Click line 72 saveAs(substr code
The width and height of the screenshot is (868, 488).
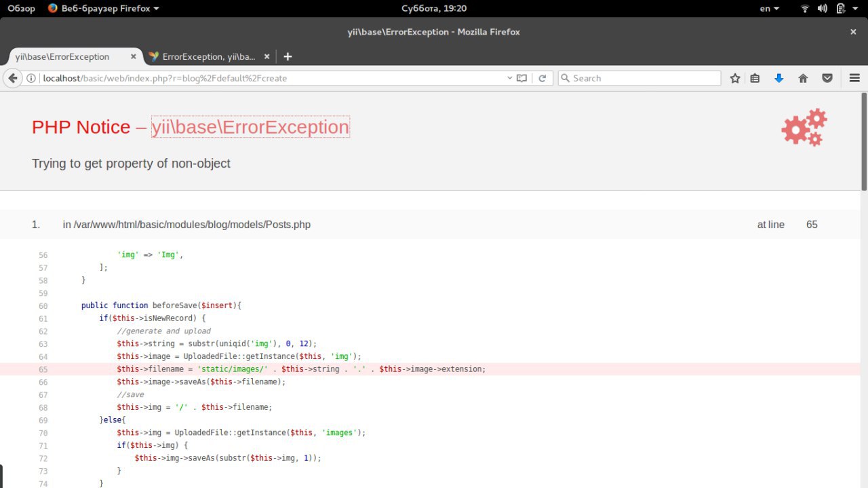point(228,458)
